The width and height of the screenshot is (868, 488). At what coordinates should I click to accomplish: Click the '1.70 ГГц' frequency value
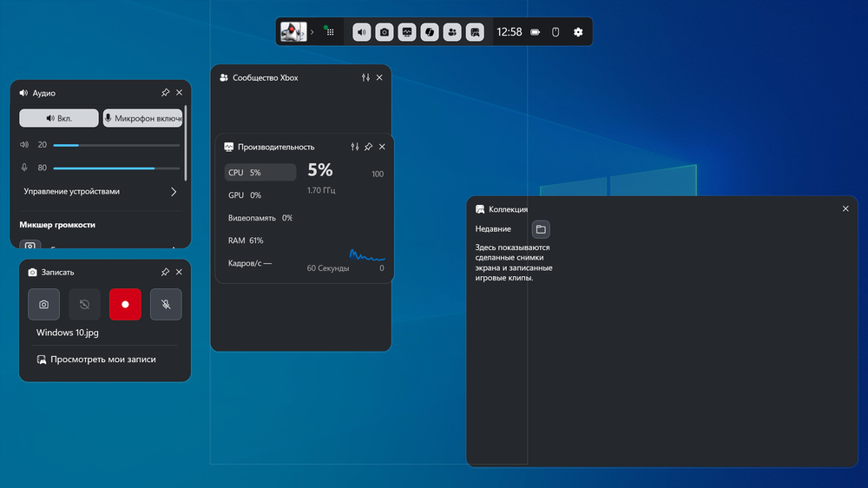pos(321,190)
